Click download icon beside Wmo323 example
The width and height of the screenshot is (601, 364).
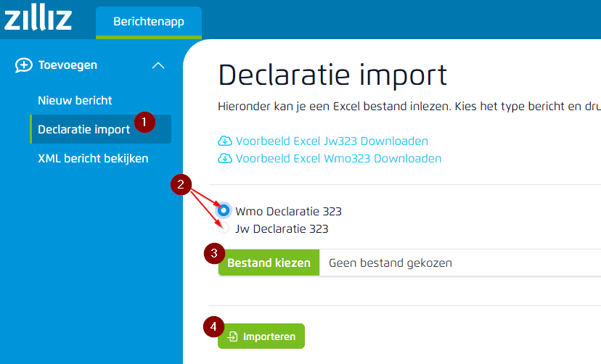pyautogui.click(x=224, y=159)
